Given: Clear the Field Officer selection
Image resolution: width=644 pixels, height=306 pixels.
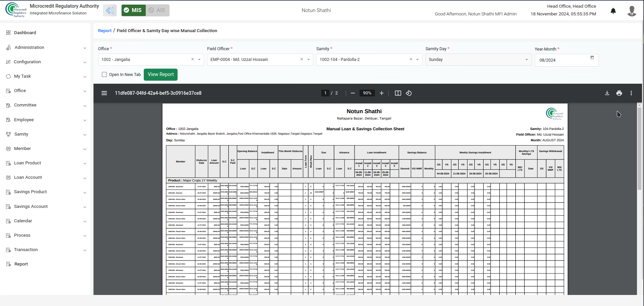Looking at the screenshot, I should [x=302, y=59].
